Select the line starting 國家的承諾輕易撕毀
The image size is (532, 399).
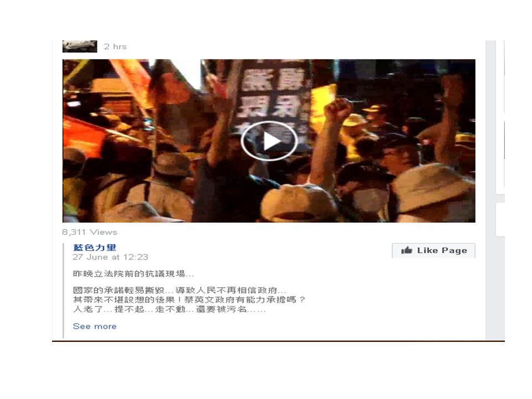[180, 290]
